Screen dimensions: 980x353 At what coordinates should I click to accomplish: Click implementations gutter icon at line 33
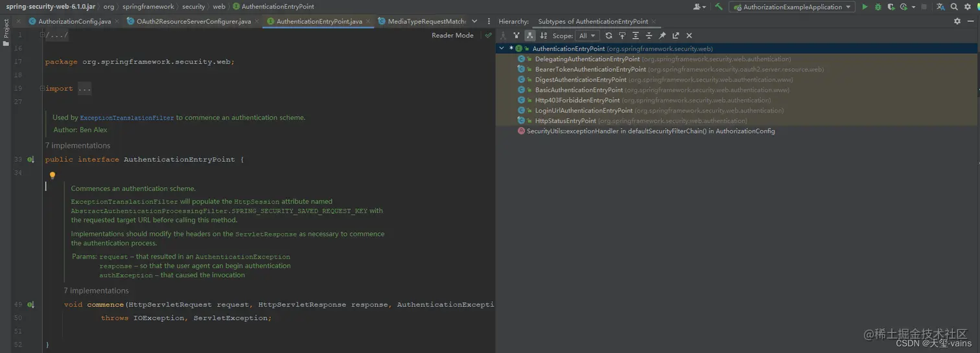point(30,159)
